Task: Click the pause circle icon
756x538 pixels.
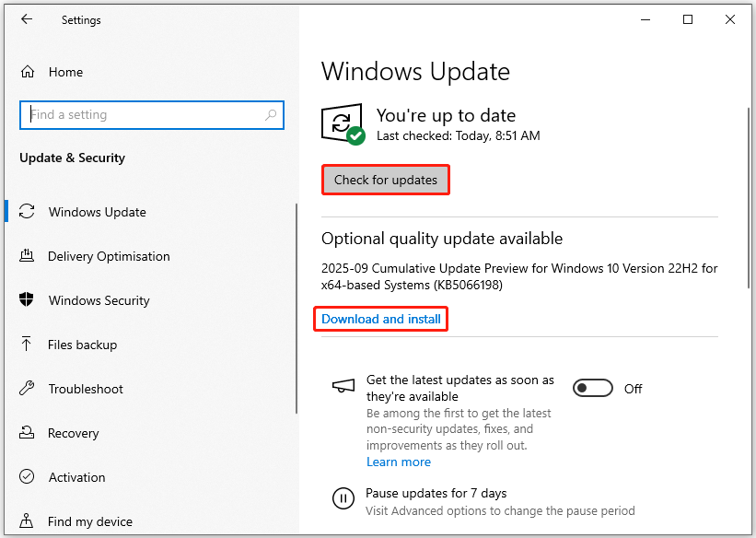Action: tap(343, 497)
